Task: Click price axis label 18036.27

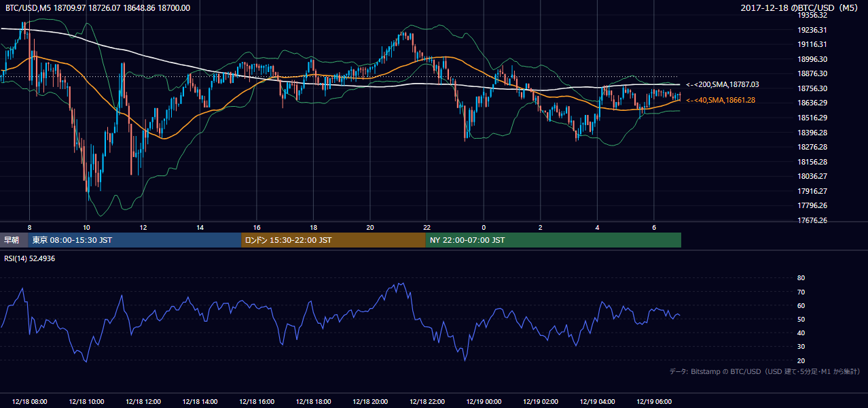Action: (812, 176)
